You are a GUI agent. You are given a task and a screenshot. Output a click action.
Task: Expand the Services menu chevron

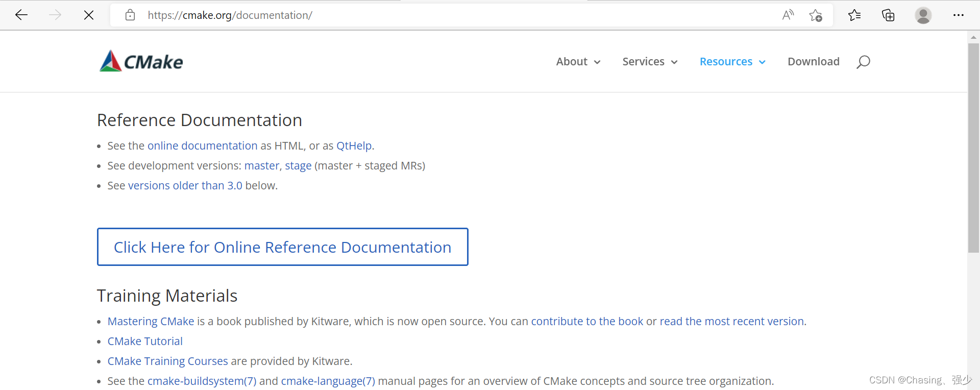(x=674, y=62)
